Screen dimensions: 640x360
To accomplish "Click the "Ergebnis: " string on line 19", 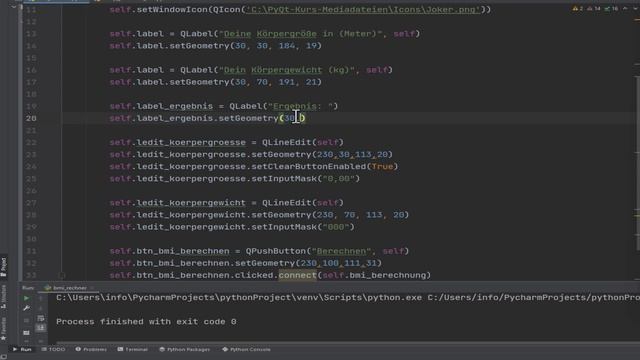I will 300,106.
